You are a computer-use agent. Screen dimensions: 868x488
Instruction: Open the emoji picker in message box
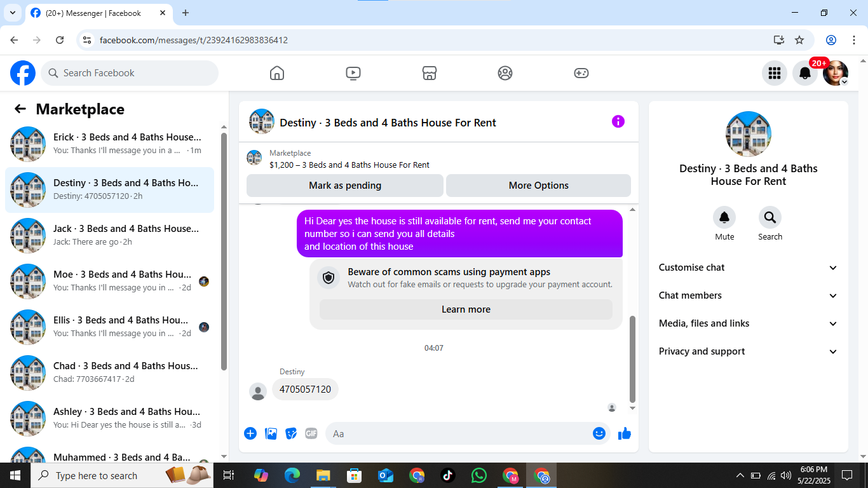(599, 433)
